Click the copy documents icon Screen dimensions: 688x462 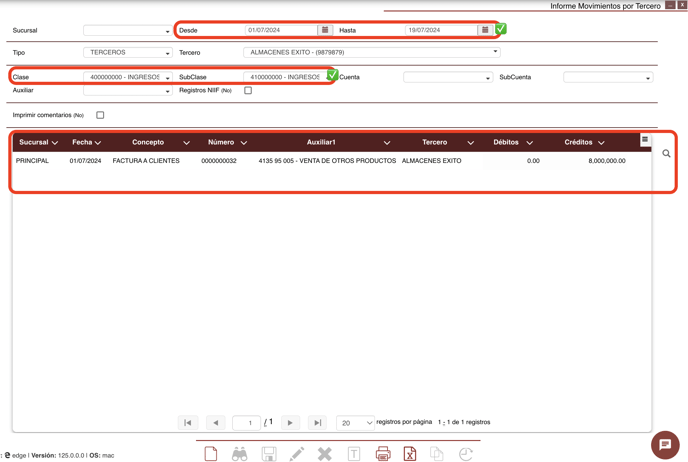point(437,454)
